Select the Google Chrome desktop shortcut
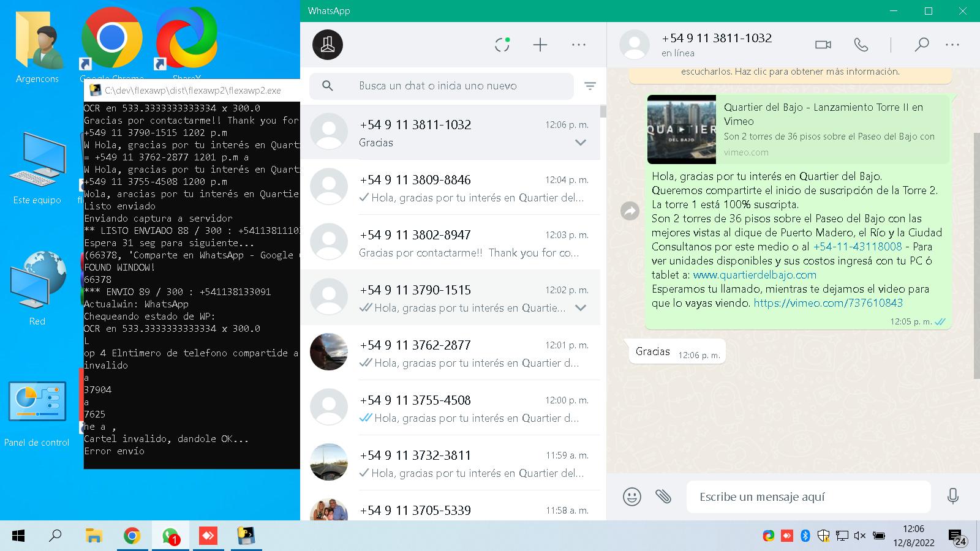This screenshot has height=551, width=980. (x=111, y=44)
